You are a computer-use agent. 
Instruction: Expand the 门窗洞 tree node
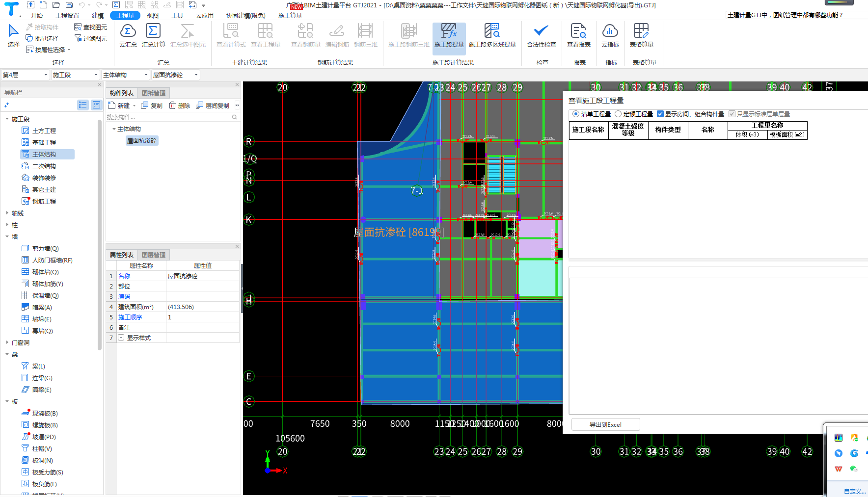(7, 342)
